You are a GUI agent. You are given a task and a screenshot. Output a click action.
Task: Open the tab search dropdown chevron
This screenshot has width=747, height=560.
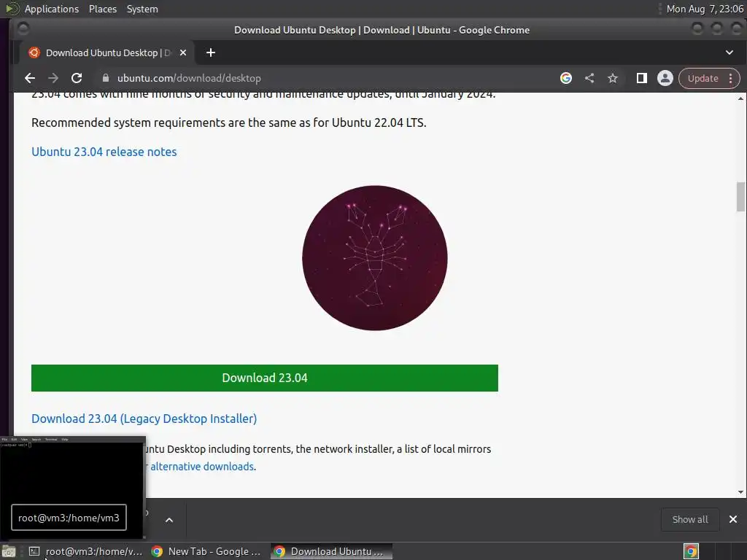pos(729,52)
